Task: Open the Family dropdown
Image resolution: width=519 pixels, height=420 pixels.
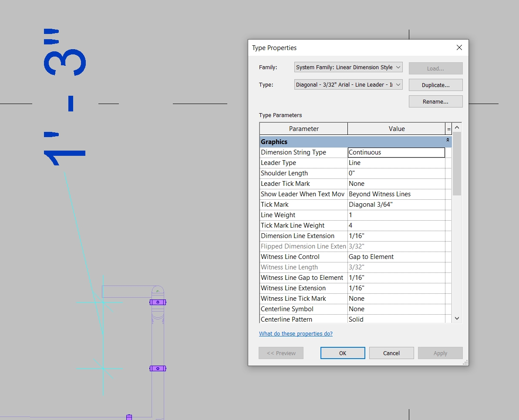Action: [348, 67]
